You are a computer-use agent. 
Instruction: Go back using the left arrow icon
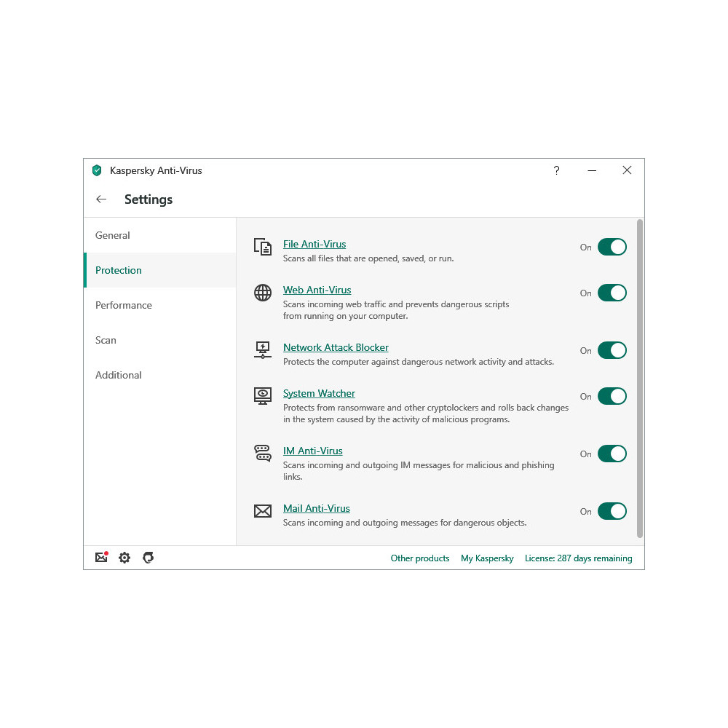click(x=101, y=199)
